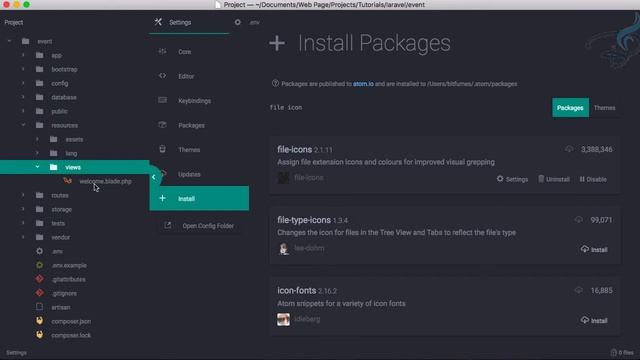Follow the atom.io link
Screen dimensions: 640x360
click(x=363, y=84)
